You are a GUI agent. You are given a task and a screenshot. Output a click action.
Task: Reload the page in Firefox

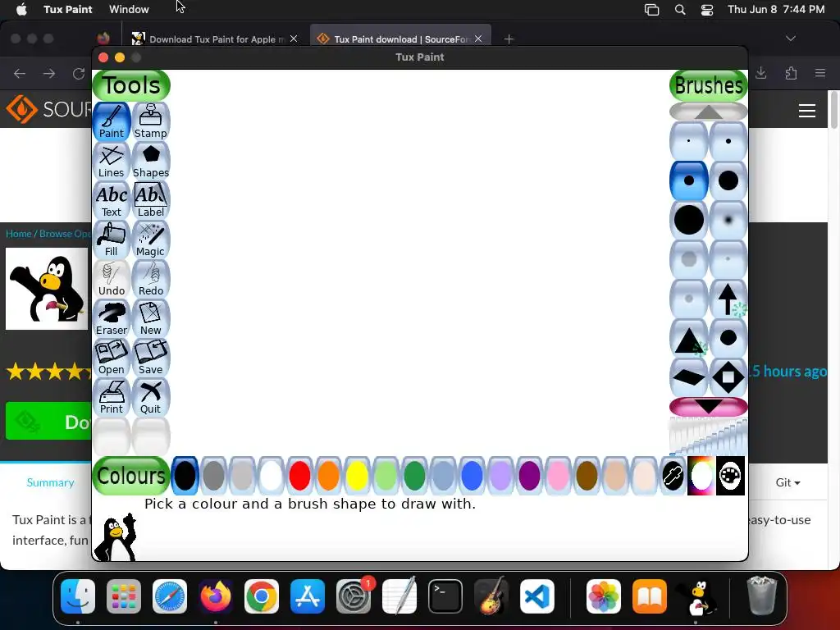pos(79,73)
